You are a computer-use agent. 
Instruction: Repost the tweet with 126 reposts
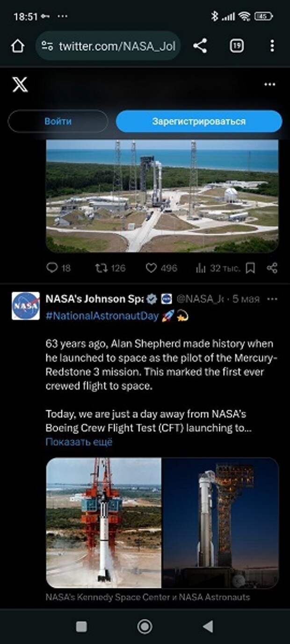click(x=110, y=268)
